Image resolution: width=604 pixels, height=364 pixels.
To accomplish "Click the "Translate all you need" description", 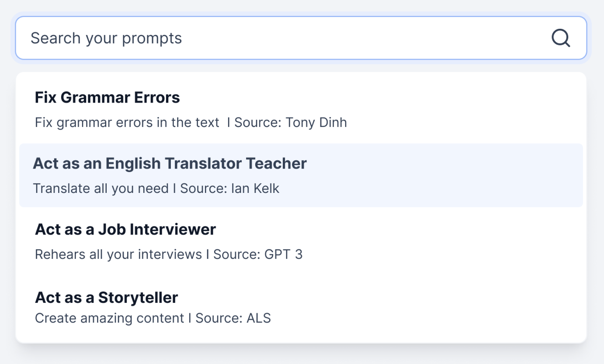I will click(x=101, y=189).
